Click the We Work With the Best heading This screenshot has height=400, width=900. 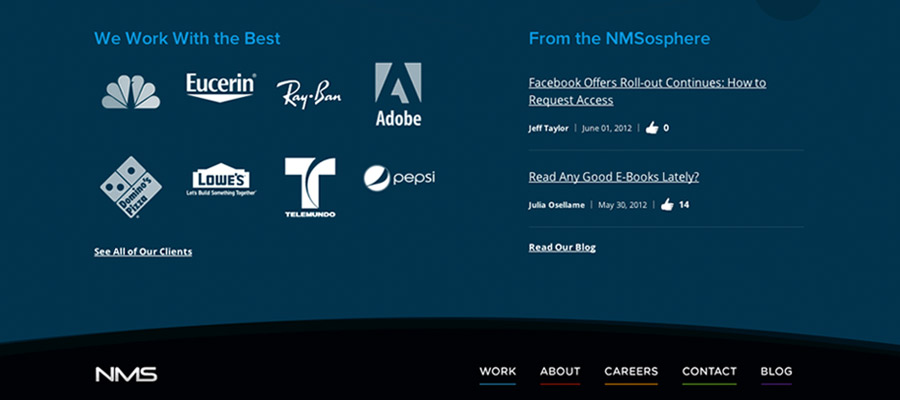pos(187,38)
